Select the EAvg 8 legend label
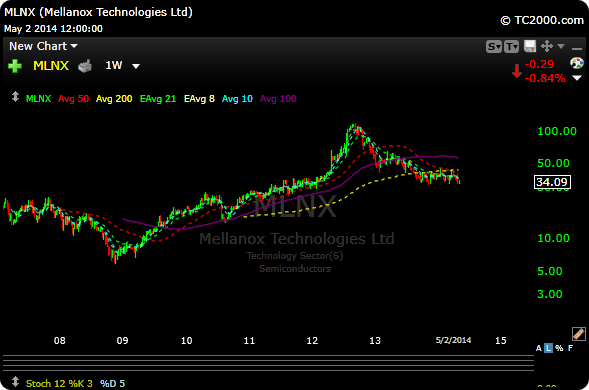 pyautogui.click(x=199, y=99)
